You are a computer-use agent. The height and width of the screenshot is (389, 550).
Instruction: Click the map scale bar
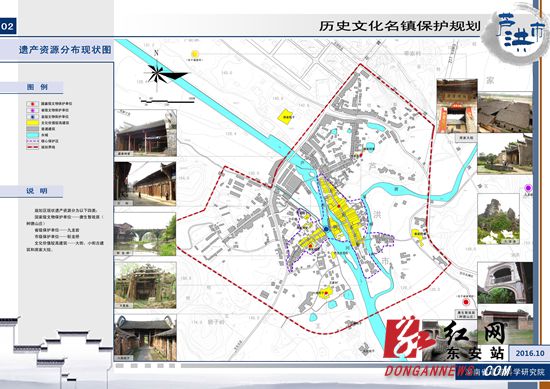(167, 102)
